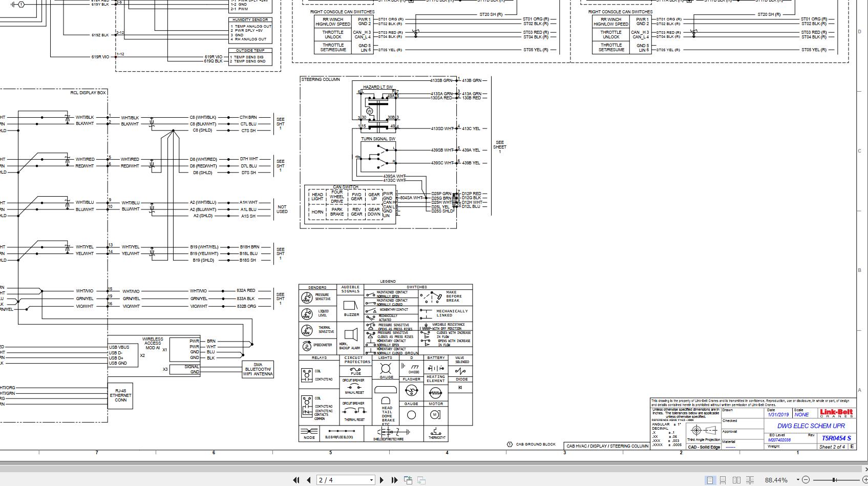Jump to the last page
The image size is (868, 486).
(x=394, y=480)
